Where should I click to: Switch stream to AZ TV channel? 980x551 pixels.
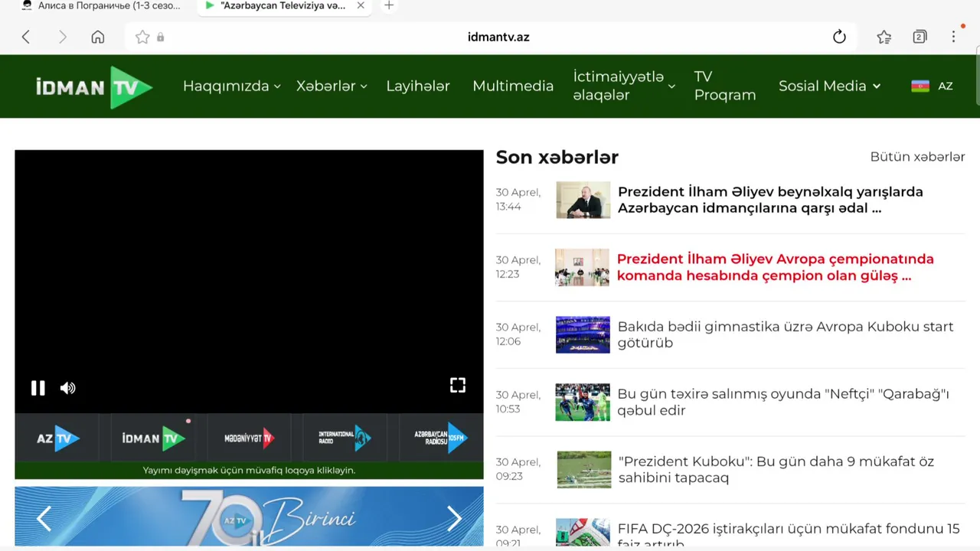58,439
